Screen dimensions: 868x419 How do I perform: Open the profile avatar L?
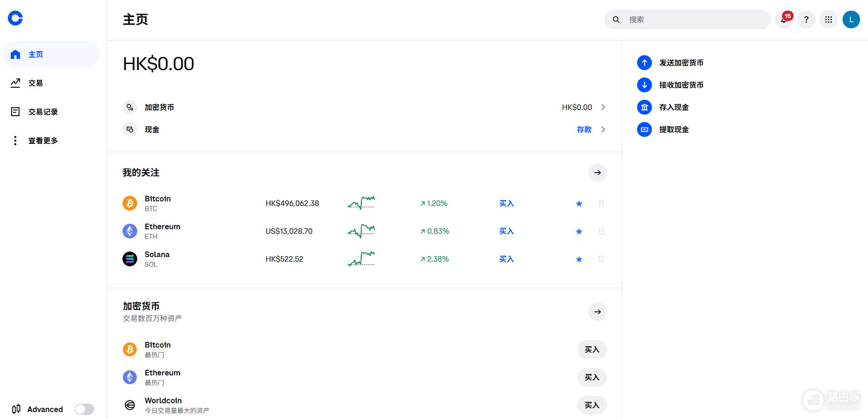pyautogui.click(x=851, y=19)
